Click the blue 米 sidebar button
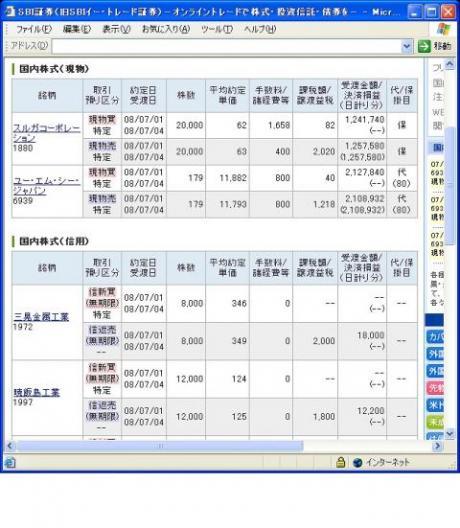This screenshot has height=528, width=460. click(x=435, y=405)
